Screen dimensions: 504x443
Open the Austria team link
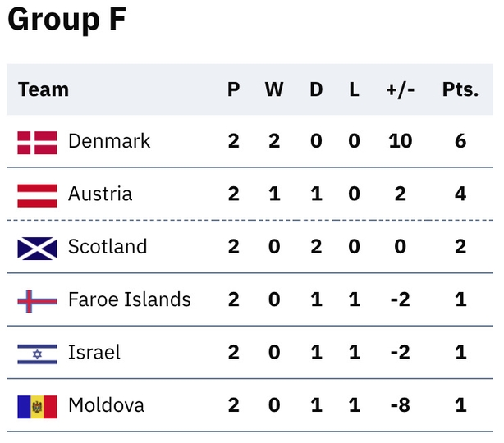pyautogui.click(x=100, y=194)
